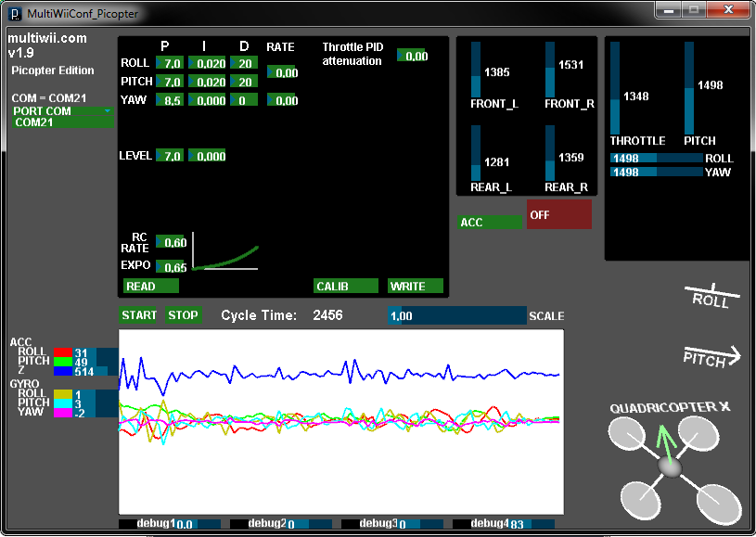The height and width of the screenshot is (537, 756).
Task: Start the sensor graph with START
Action: (138, 315)
